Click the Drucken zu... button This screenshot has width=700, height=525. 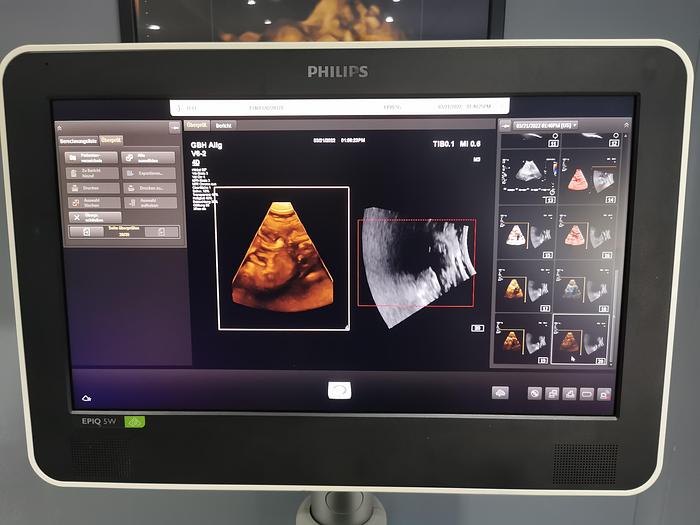150,188
